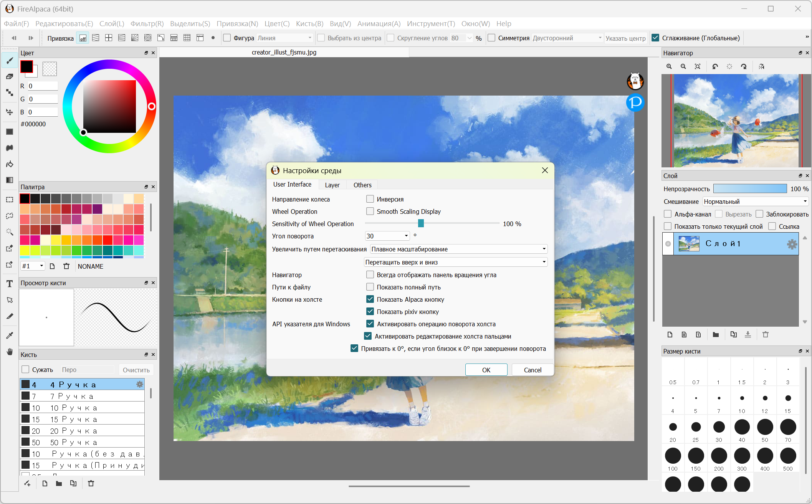
Task: Select the Hand pan tool
Action: [x=10, y=352]
